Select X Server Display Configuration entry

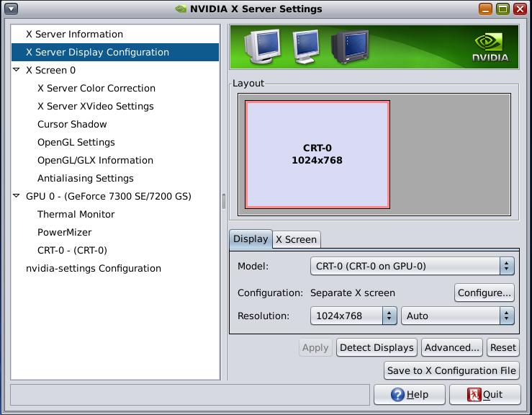(x=115, y=52)
